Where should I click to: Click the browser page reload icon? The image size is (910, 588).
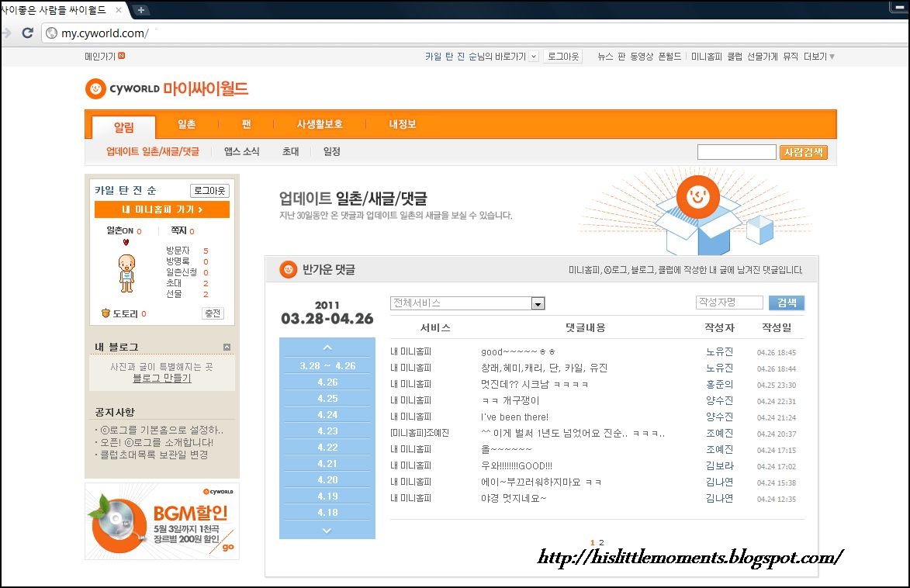coord(27,33)
